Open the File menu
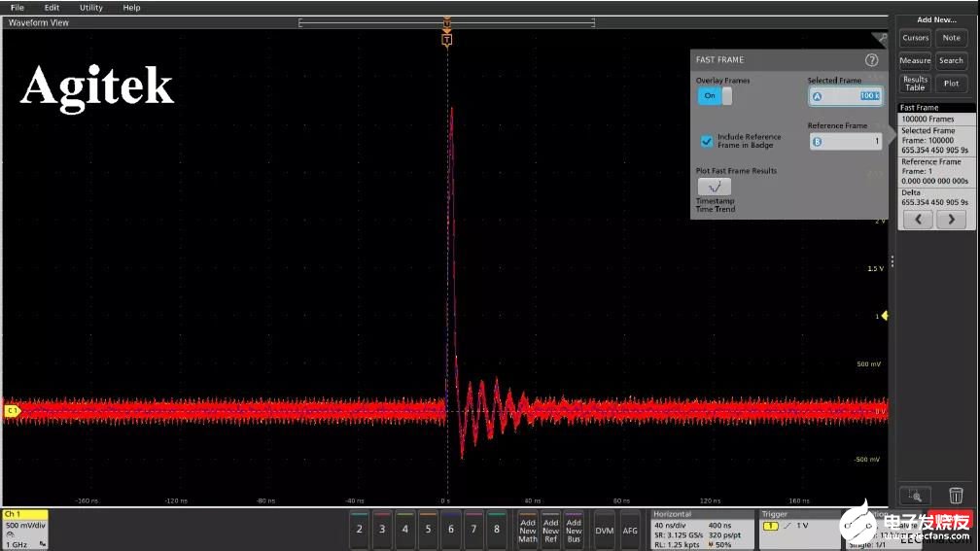980x551 pixels. click(x=17, y=8)
